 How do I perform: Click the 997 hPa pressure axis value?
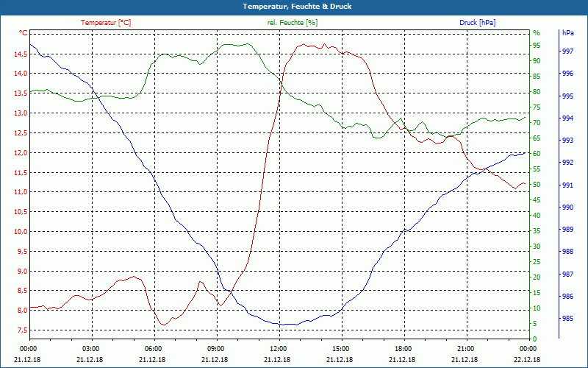[567, 52]
